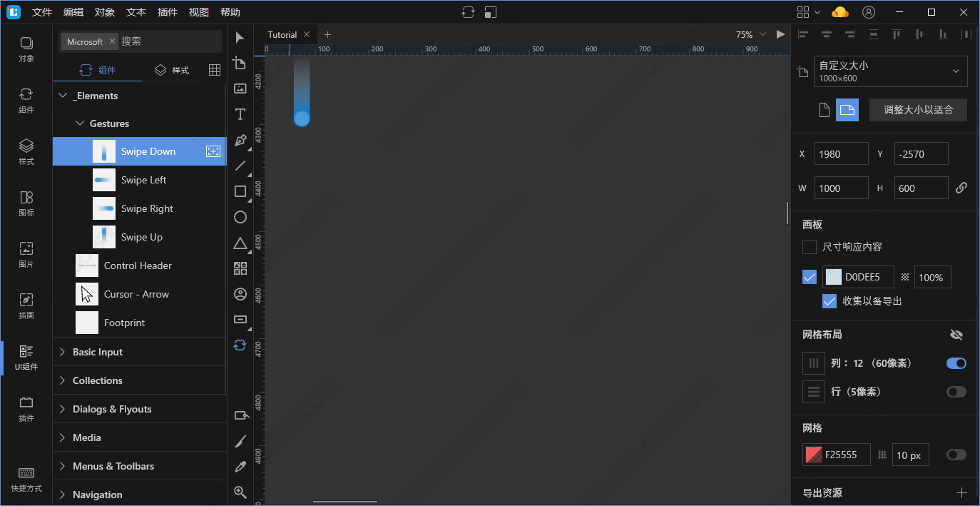Select the Eyedropper tool
This screenshot has height=506, width=980.
coord(240,467)
